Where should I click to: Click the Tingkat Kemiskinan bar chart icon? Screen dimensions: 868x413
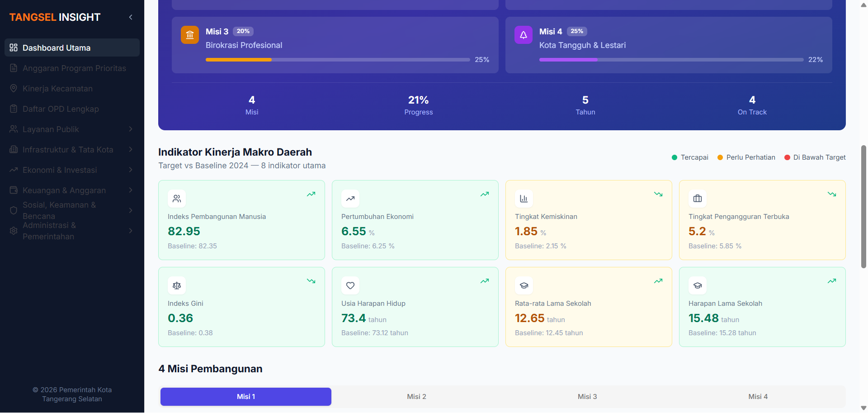pyautogui.click(x=524, y=199)
